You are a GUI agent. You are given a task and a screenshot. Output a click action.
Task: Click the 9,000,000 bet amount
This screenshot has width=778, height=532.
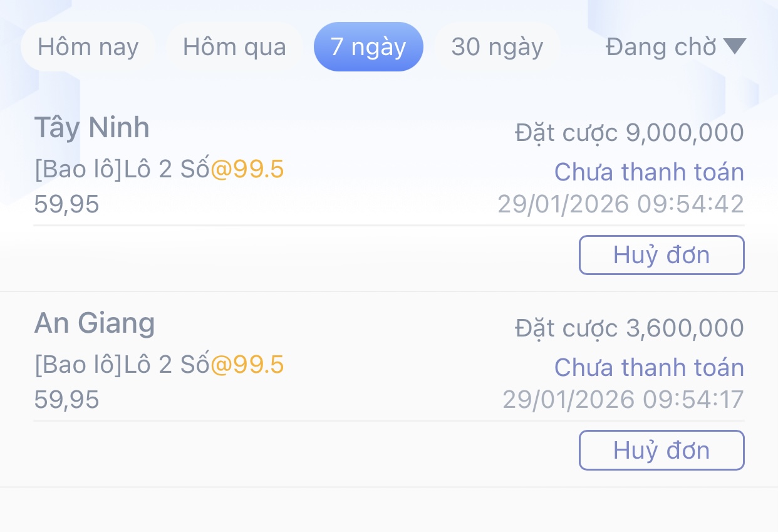click(685, 133)
